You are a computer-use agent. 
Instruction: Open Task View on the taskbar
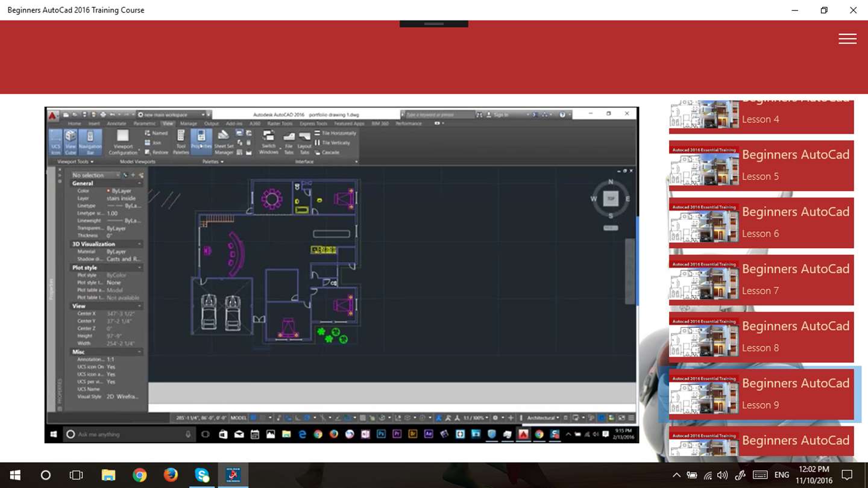(76, 475)
